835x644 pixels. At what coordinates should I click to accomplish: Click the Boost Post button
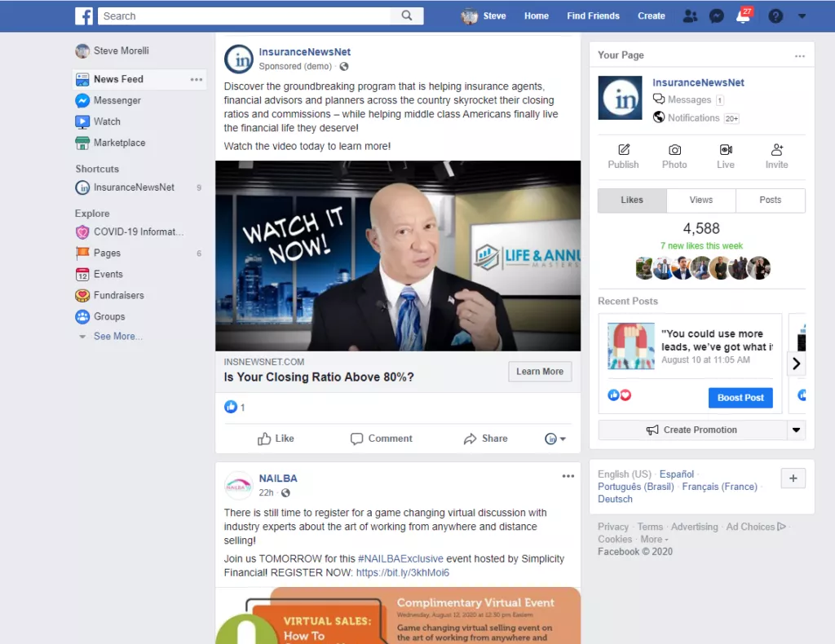click(x=740, y=398)
